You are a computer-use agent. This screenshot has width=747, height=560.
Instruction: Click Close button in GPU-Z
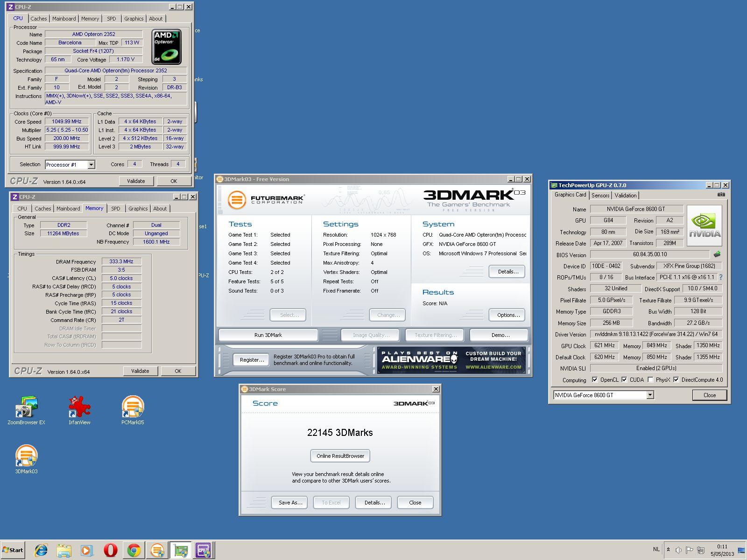[710, 395]
